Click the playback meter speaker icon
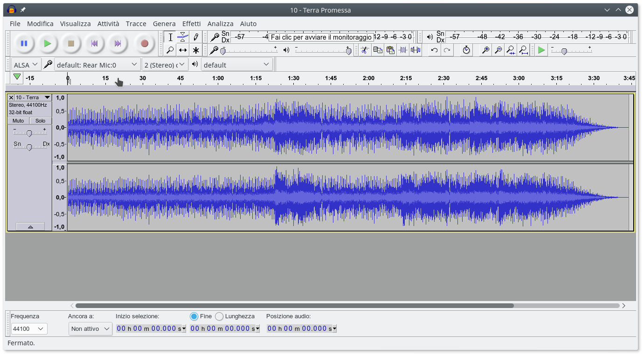The width and height of the screenshot is (644, 356). [x=430, y=37]
